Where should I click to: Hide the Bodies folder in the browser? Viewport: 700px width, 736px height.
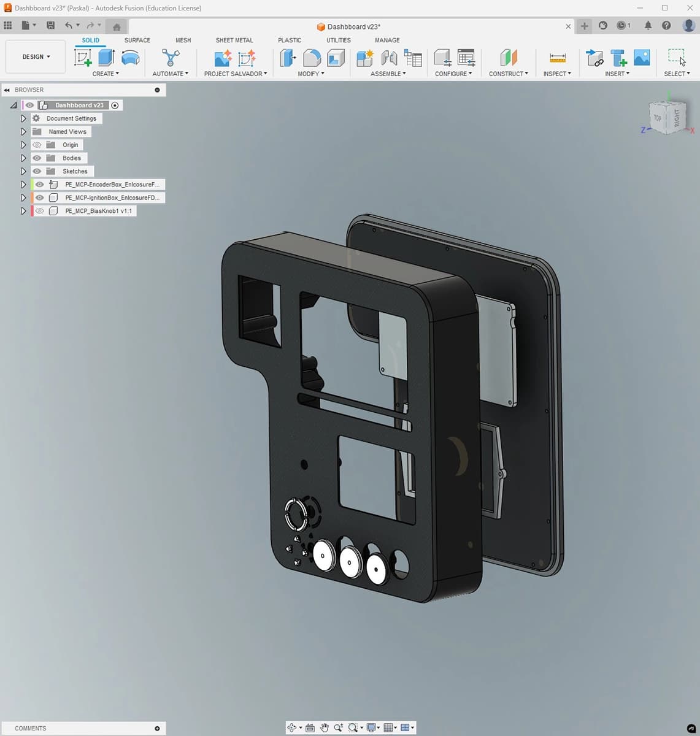37,158
